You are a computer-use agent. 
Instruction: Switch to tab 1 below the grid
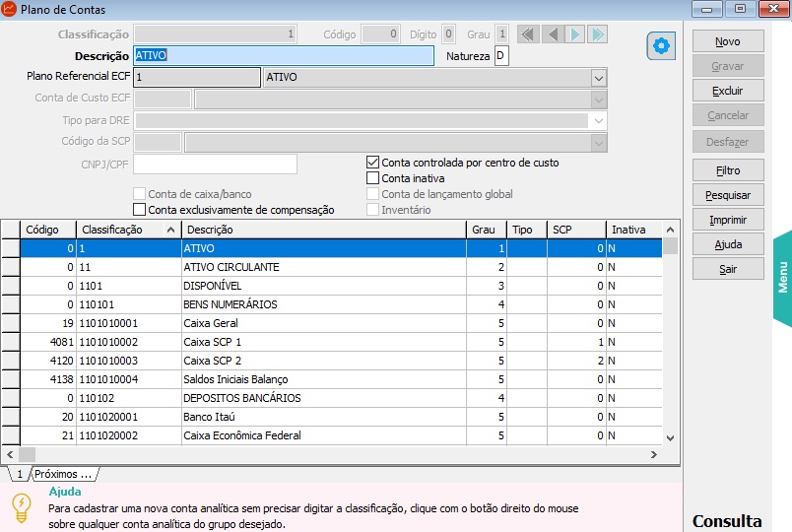click(x=20, y=474)
